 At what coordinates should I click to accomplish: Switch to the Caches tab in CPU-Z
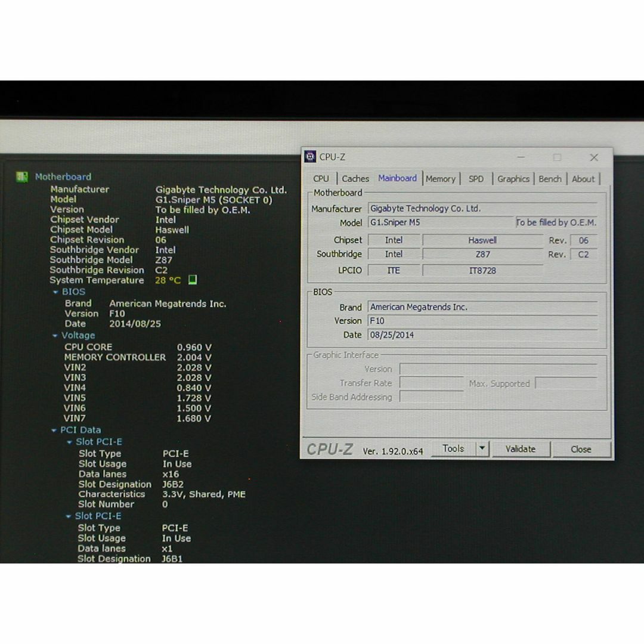tap(355, 179)
